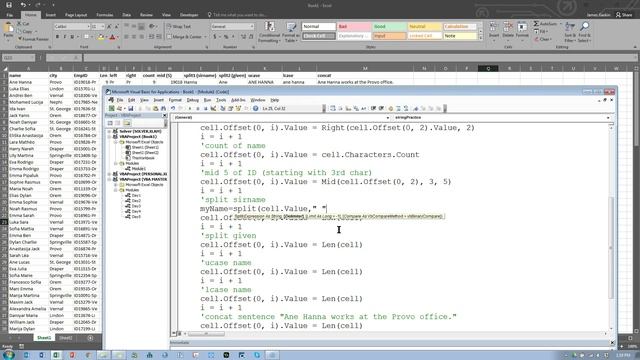Open the General number format dropdown
The image size is (640, 360).
pyautogui.click(x=251, y=27)
